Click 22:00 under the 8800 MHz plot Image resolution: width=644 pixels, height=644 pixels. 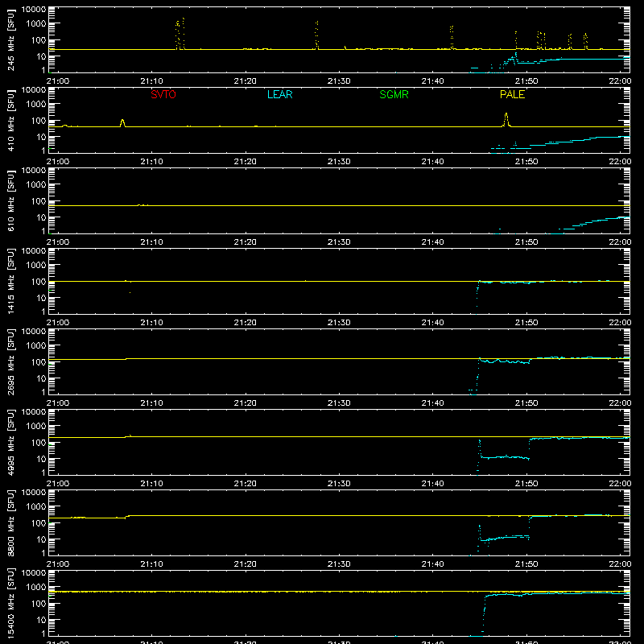point(620,564)
